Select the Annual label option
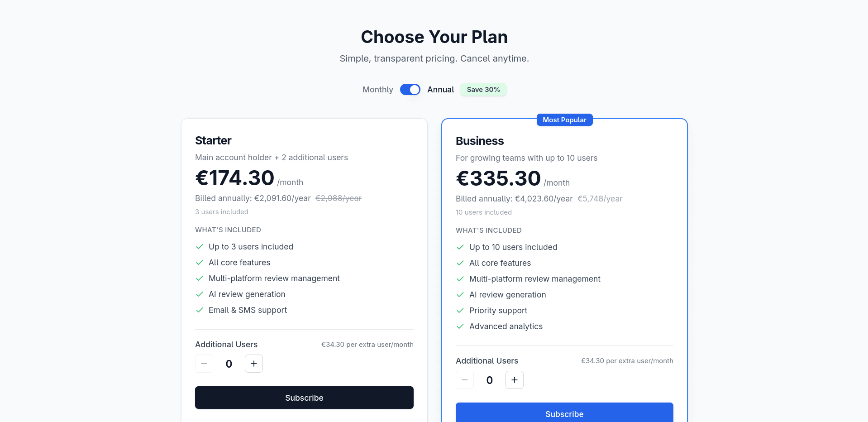Screen dimensions: 868x422 pyautogui.click(x=440, y=90)
